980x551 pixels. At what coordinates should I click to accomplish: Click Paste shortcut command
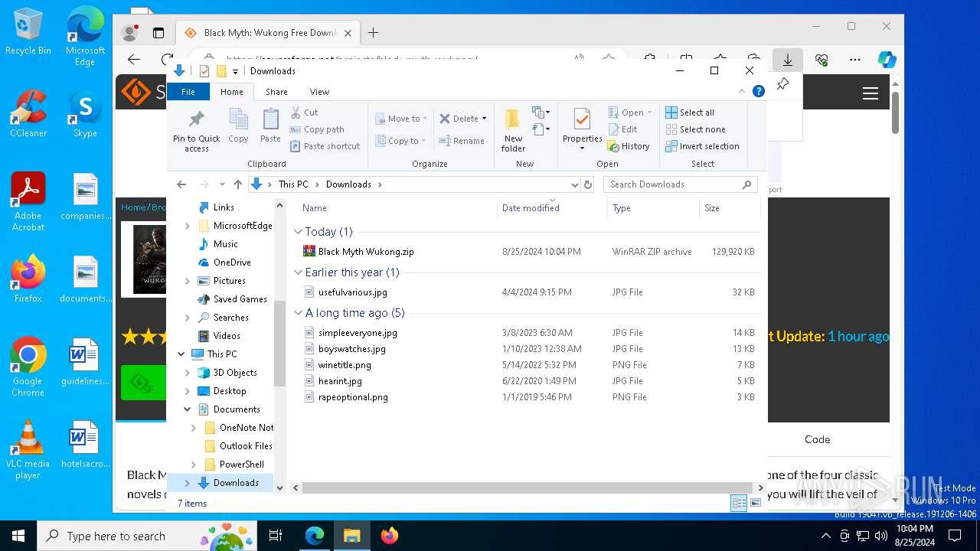(x=325, y=146)
